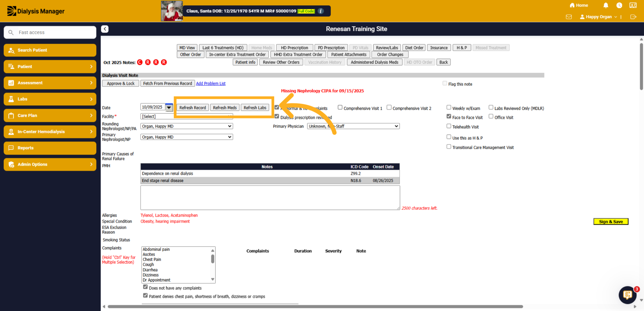Click the red C note indicator
The image size is (644, 311).
140,62
